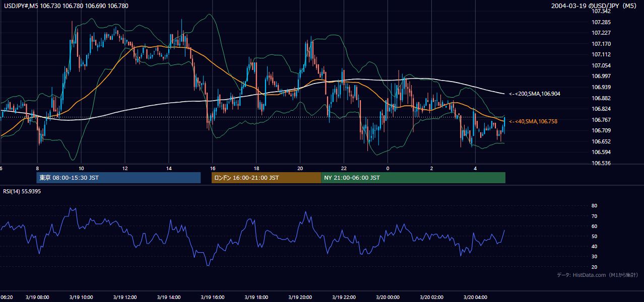Image resolution: width=644 pixels, height=302 pixels.
Task: Click the NY 21:00-06:00 JST session bar
Action: click(x=413, y=178)
